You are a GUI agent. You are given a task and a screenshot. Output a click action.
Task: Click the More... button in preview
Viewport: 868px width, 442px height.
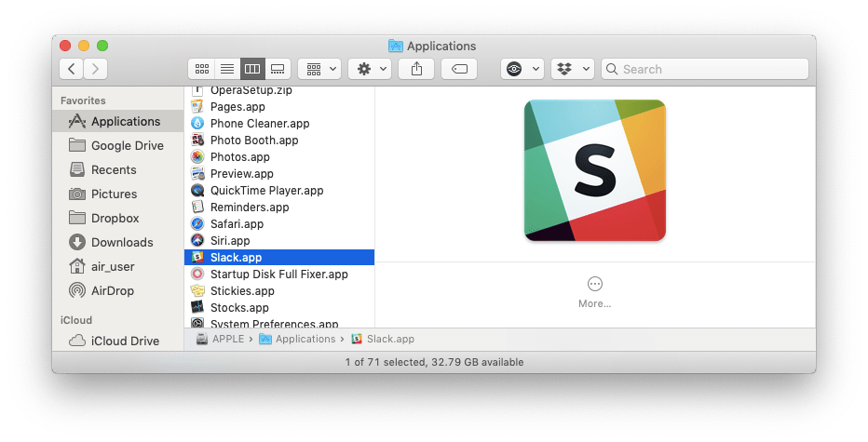click(x=594, y=292)
